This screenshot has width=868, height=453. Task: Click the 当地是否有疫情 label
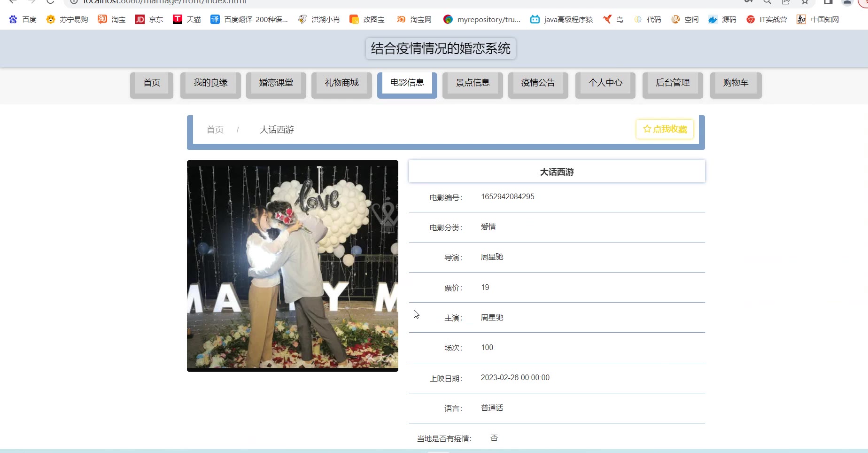pos(444,439)
